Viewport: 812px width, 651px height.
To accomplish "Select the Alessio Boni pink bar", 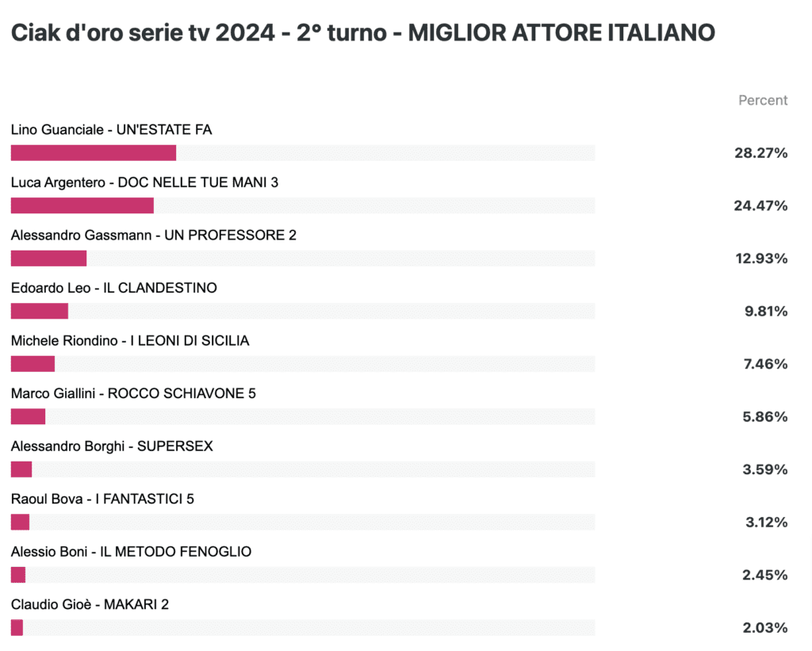I will [18, 575].
